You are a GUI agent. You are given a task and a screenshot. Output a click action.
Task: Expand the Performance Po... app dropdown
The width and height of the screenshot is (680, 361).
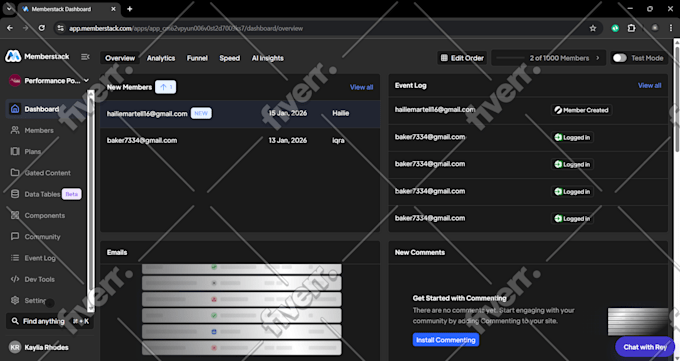click(49, 81)
